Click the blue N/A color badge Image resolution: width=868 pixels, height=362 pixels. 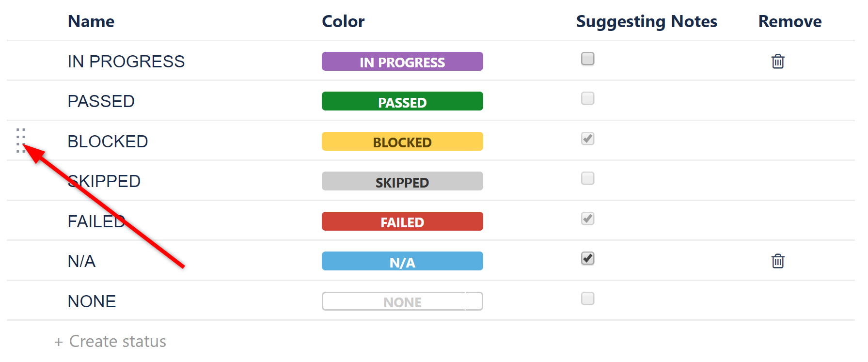click(x=402, y=261)
